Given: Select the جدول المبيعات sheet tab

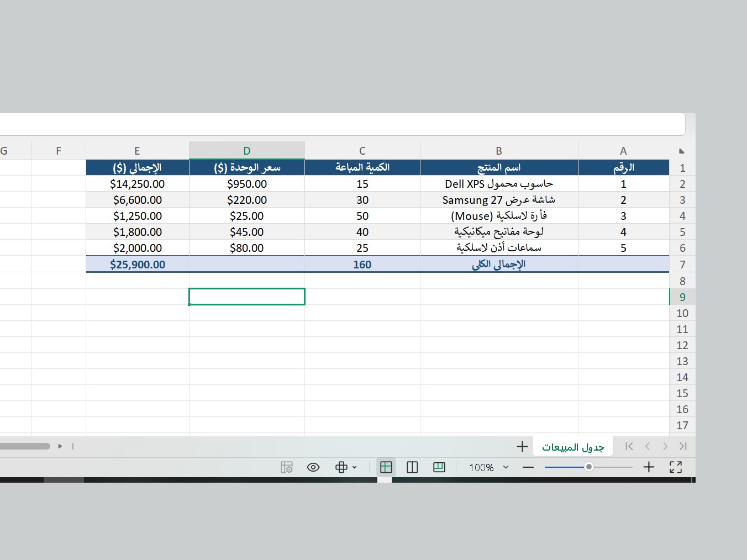Looking at the screenshot, I should (573, 447).
